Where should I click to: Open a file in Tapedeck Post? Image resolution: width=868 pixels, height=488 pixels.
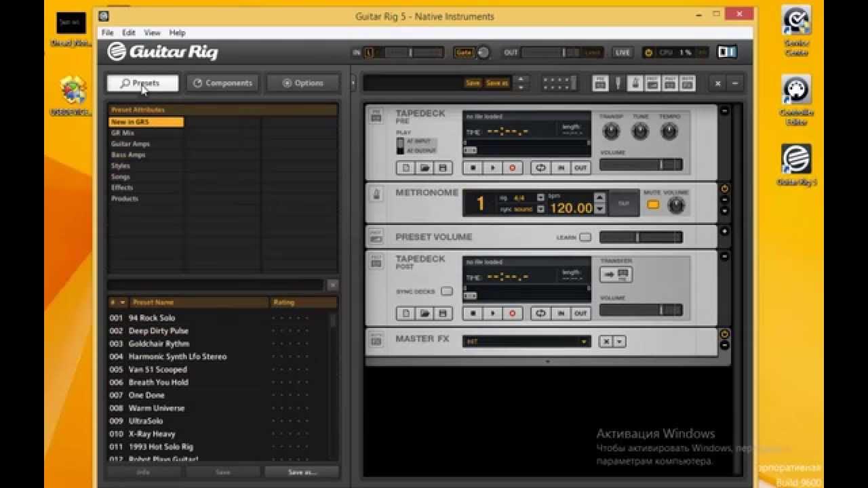[425, 313]
